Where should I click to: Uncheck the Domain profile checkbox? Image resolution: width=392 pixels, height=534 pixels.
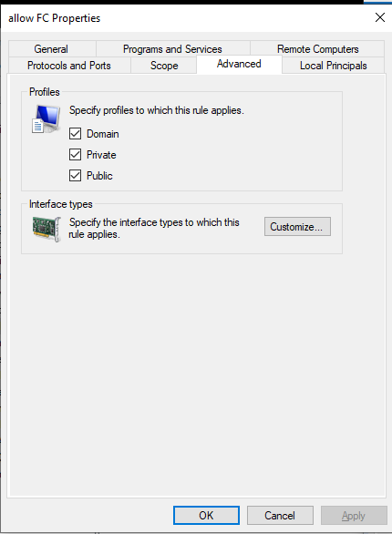[x=75, y=133]
